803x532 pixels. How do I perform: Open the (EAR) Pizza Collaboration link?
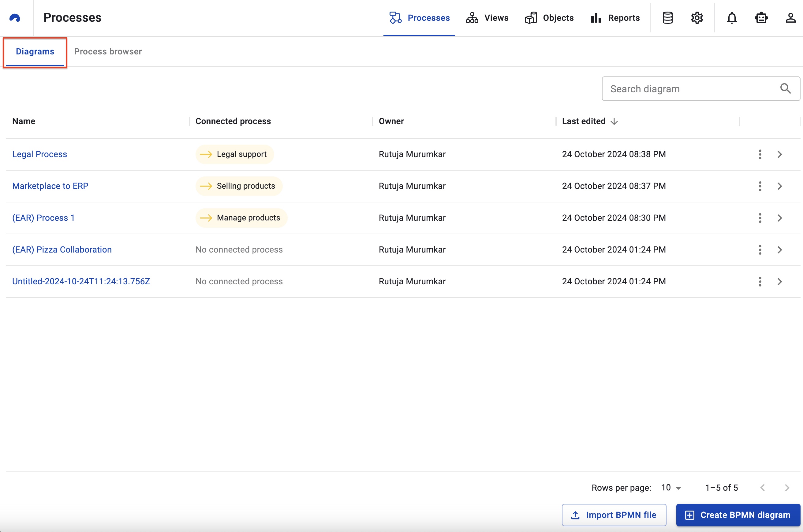click(62, 250)
